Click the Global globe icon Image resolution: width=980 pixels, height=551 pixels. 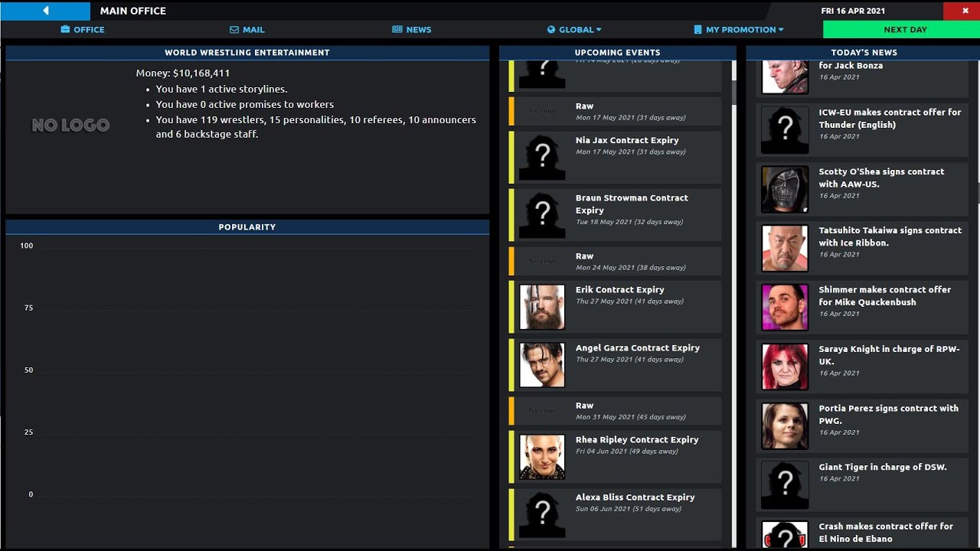click(x=551, y=30)
